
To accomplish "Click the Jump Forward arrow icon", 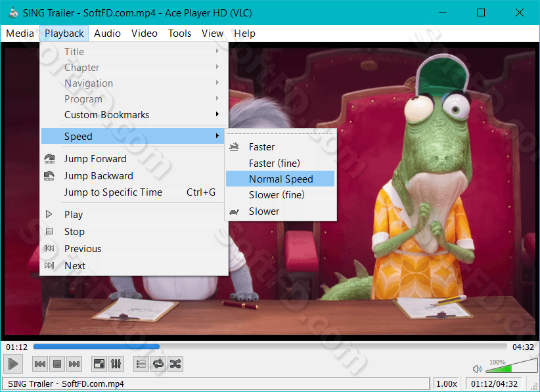I will coord(49,159).
